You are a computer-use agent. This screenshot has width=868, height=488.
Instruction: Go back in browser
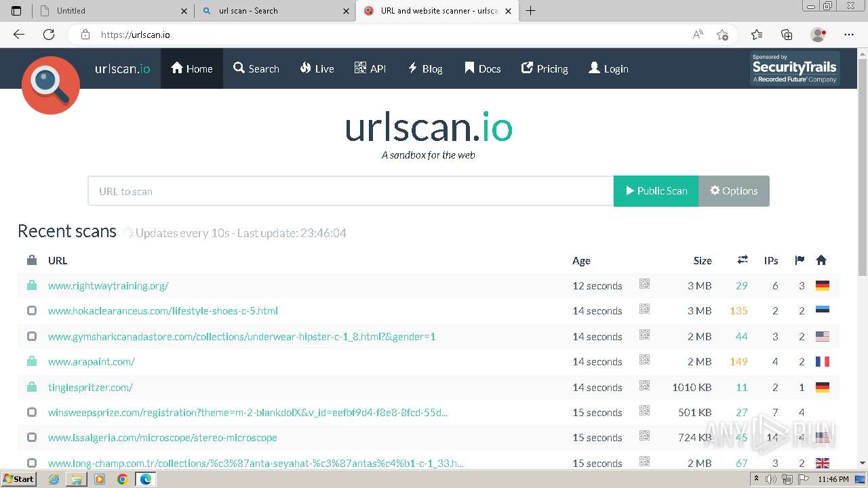(19, 35)
